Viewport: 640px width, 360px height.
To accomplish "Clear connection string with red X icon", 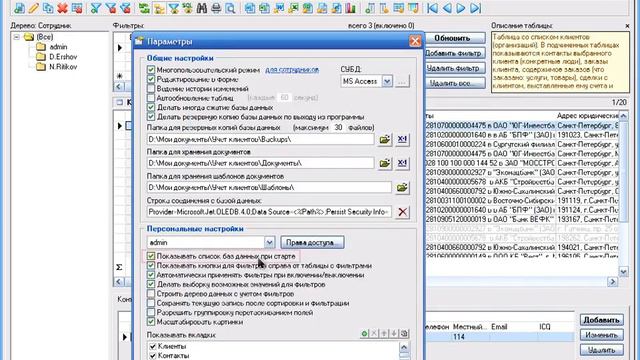I will click(402, 212).
